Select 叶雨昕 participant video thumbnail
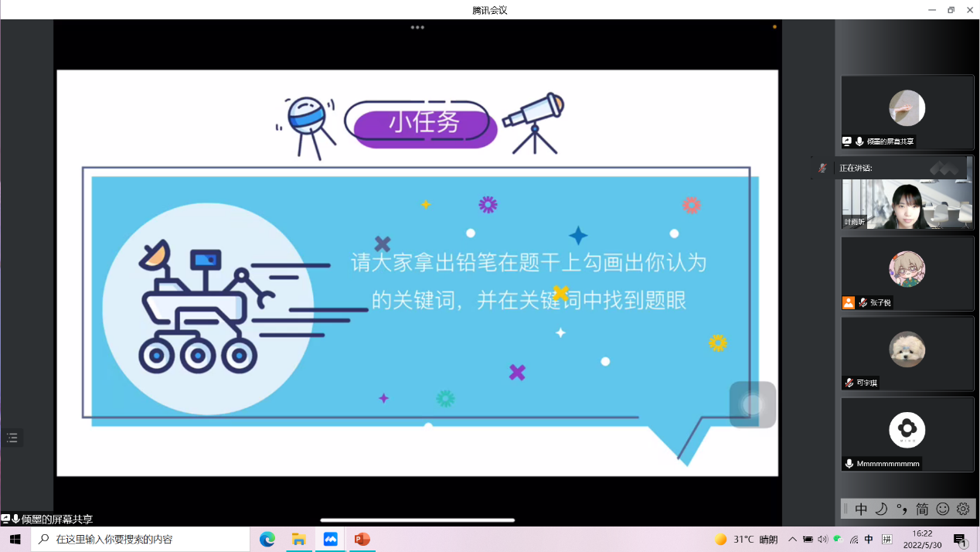 pos(907,204)
